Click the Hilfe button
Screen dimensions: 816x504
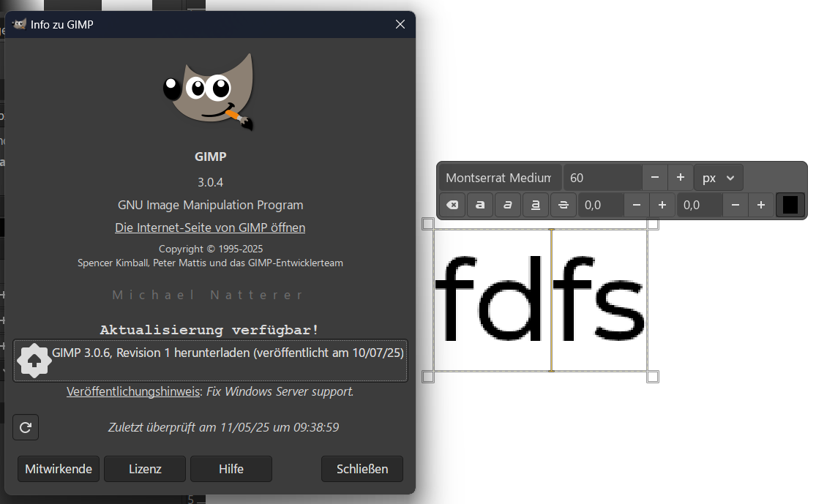pos(231,469)
